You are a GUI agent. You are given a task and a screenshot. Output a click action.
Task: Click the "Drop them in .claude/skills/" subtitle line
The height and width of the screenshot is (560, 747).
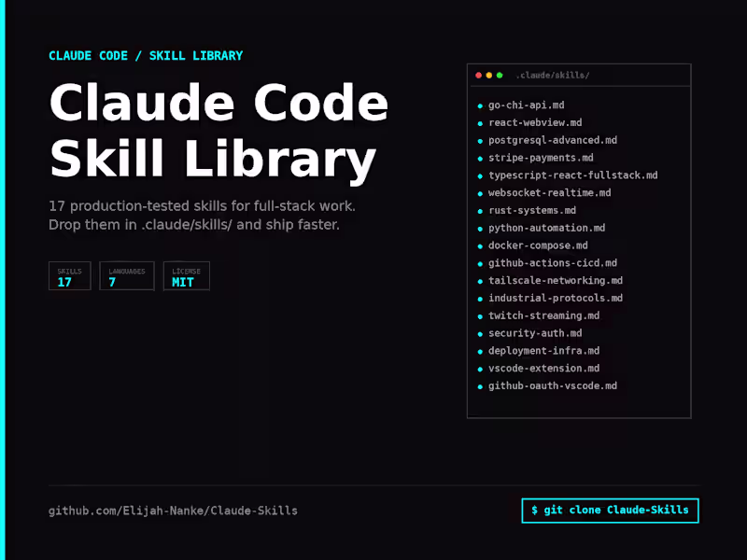(194, 225)
